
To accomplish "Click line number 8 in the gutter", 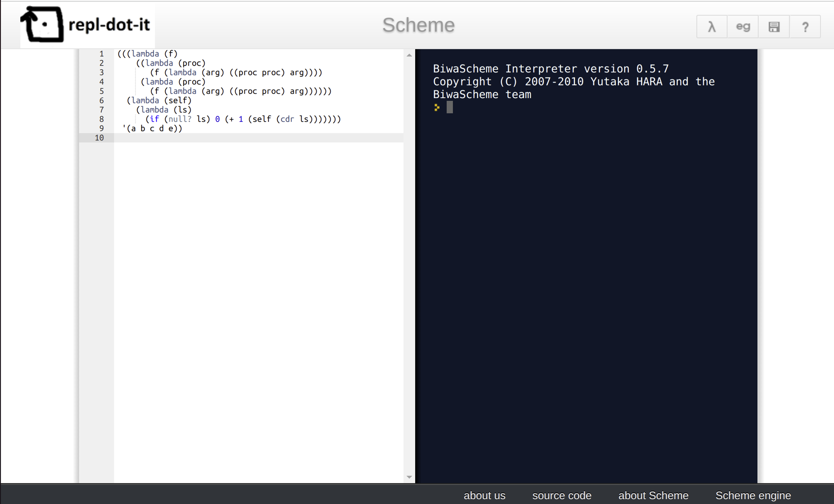I will pos(102,119).
